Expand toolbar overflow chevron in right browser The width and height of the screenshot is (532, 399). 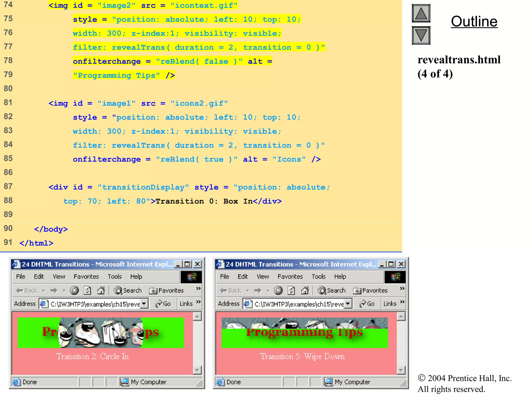(402, 289)
